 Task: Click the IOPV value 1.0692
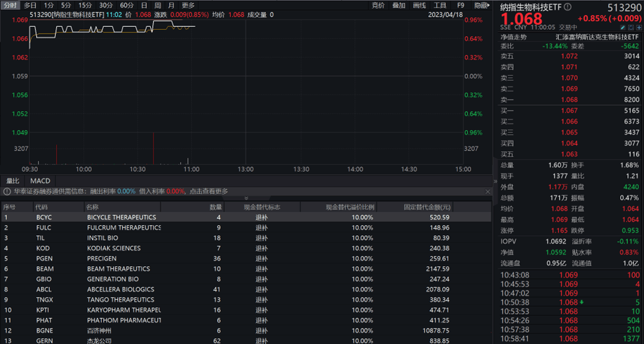tap(556, 241)
